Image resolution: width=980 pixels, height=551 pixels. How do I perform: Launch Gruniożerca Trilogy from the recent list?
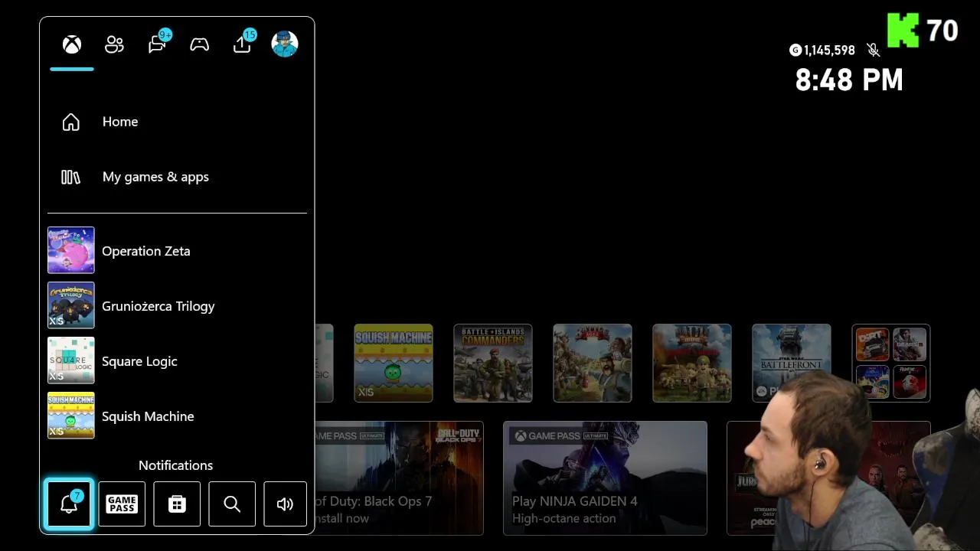pyautogui.click(x=177, y=306)
